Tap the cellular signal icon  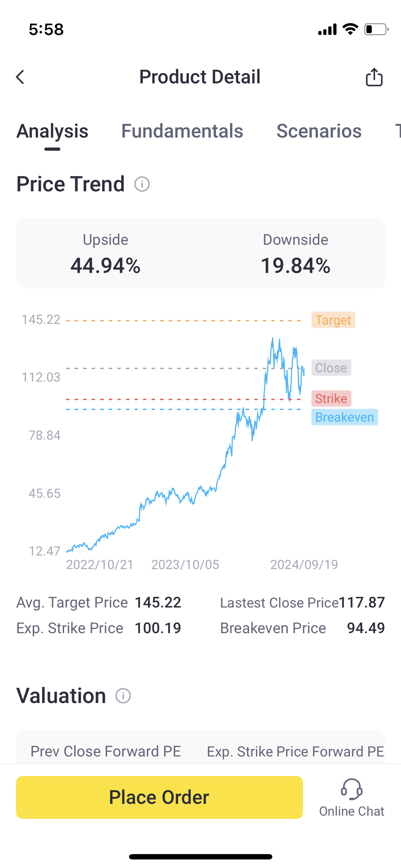coord(327,29)
